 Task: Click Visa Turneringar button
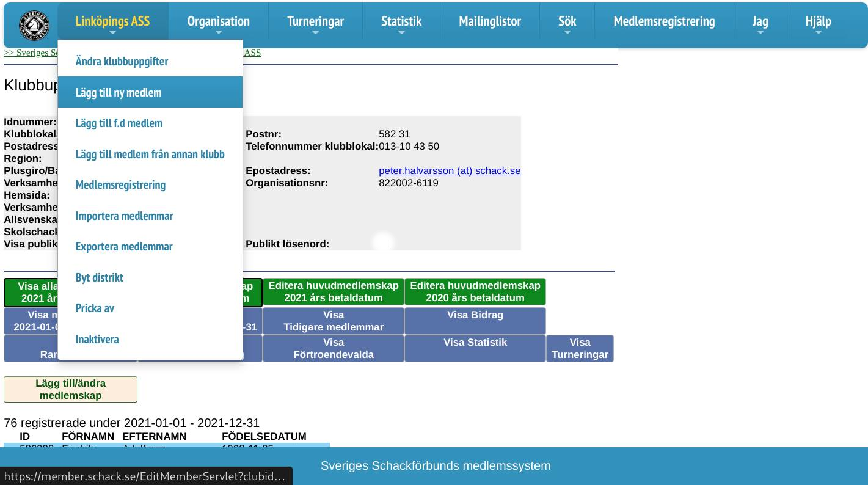(580, 348)
